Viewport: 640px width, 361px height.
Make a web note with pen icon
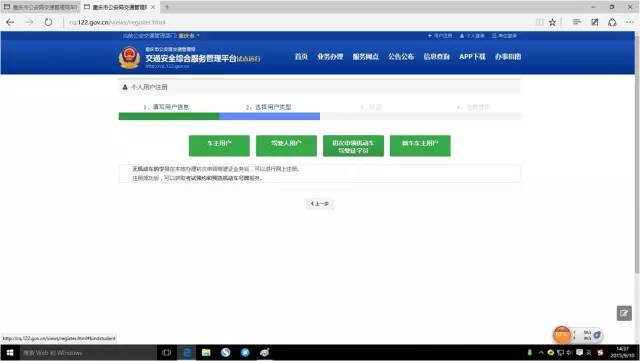tap(595, 22)
